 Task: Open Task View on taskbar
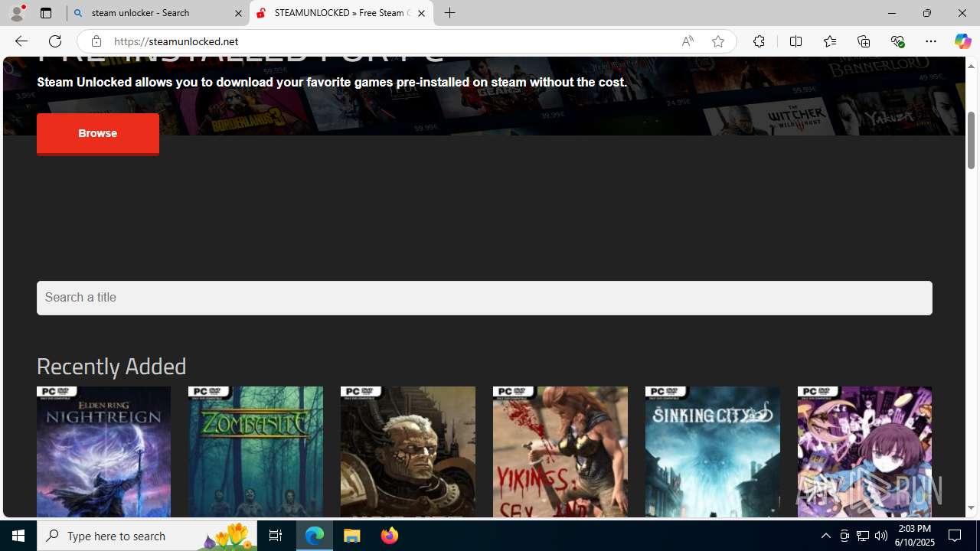(x=276, y=536)
